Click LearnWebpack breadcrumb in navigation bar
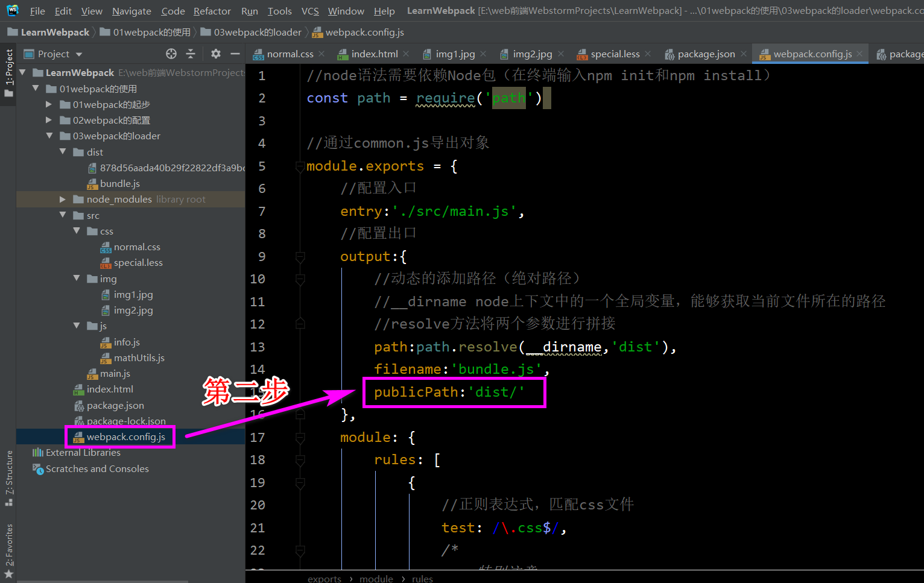This screenshot has width=924, height=583. pos(55,32)
